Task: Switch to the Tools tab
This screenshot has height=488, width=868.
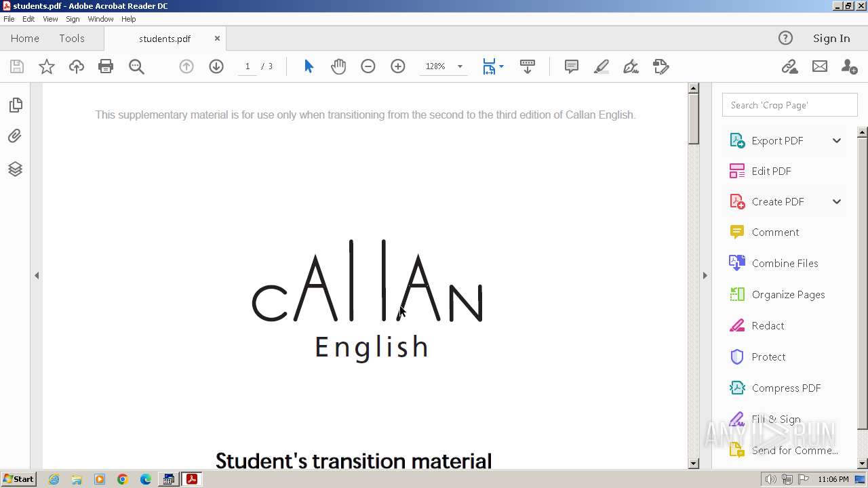Action: pos(72,39)
